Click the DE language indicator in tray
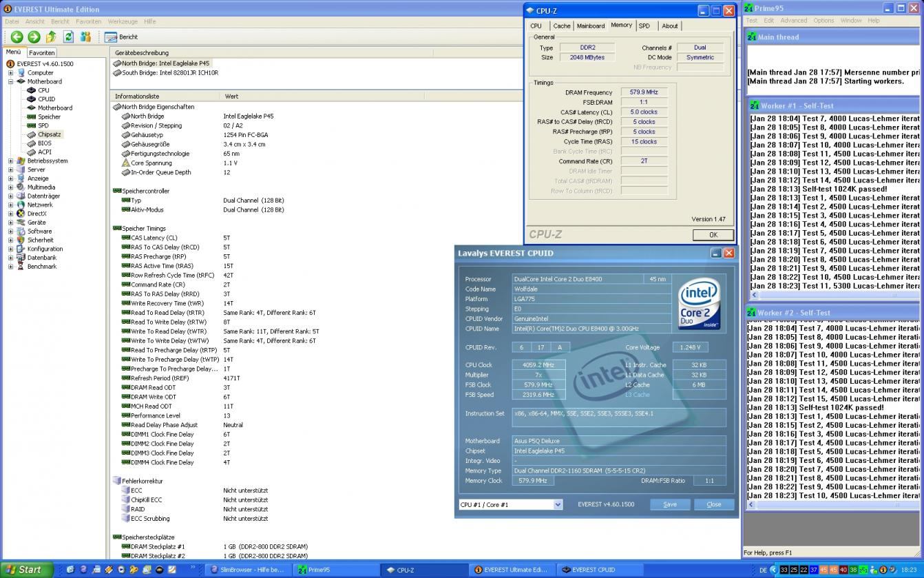The image size is (924, 578). (x=763, y=570)
